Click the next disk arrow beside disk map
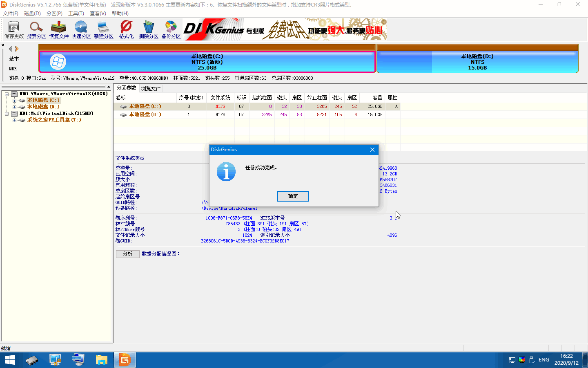This screenshot has width=588, height=368. coord(17,49)
